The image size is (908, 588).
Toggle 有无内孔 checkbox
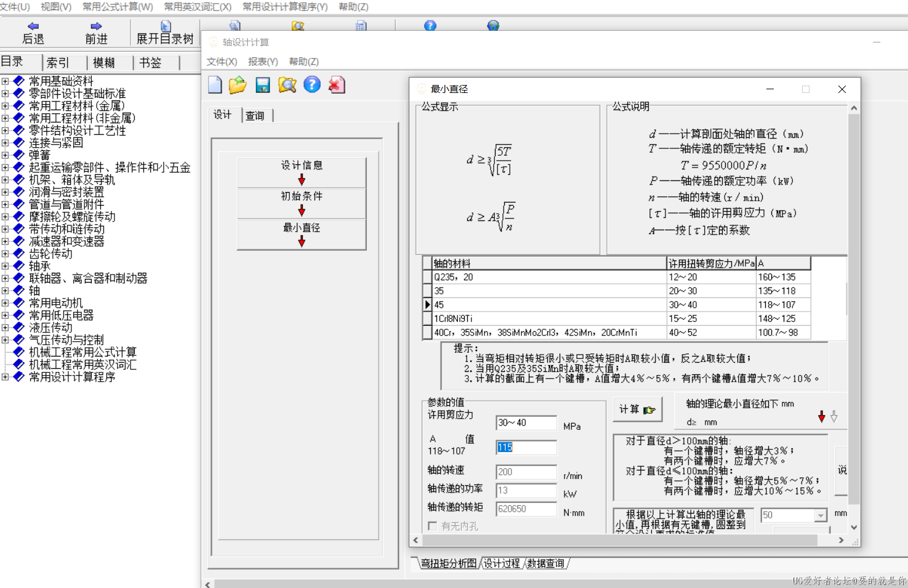(433, 526)
